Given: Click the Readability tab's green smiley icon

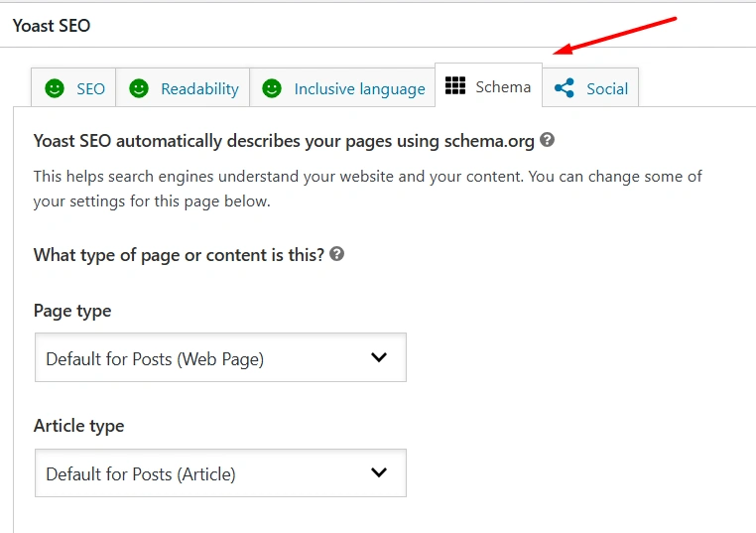Looking at the screenshot, I should pyautogui.click(x=139, y=88).
